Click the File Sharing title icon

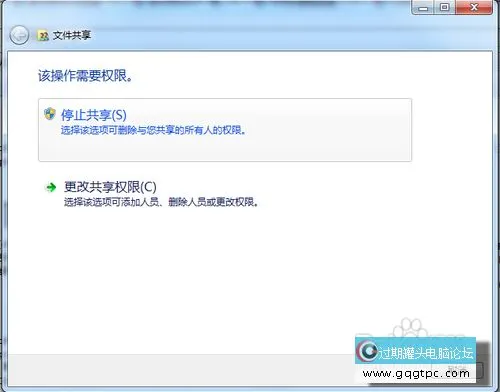43,35
